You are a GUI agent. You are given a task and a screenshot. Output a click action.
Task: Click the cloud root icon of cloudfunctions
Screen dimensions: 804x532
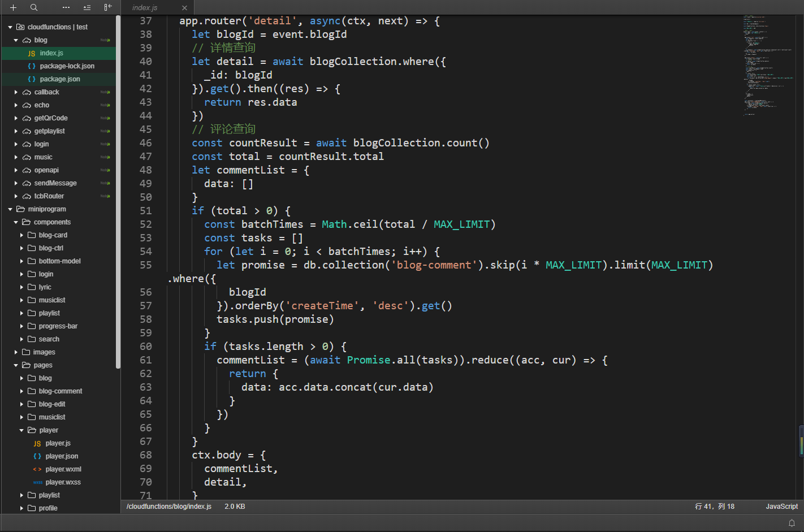20,27
